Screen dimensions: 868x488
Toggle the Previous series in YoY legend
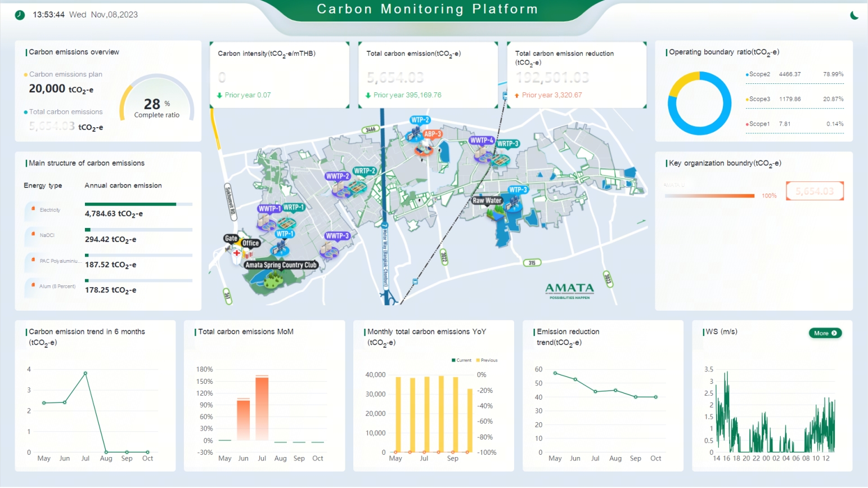(x=487, y=360)
